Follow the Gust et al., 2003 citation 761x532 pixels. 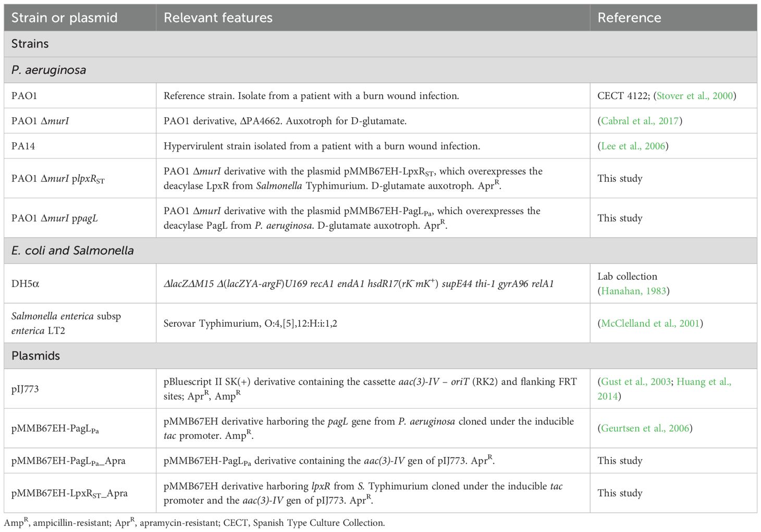point(636,381)
